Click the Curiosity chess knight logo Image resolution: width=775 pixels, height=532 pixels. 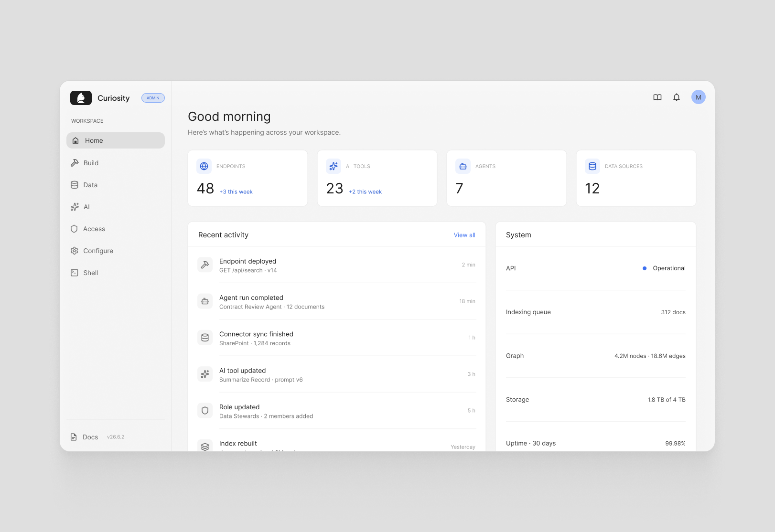tap(81, 98)
